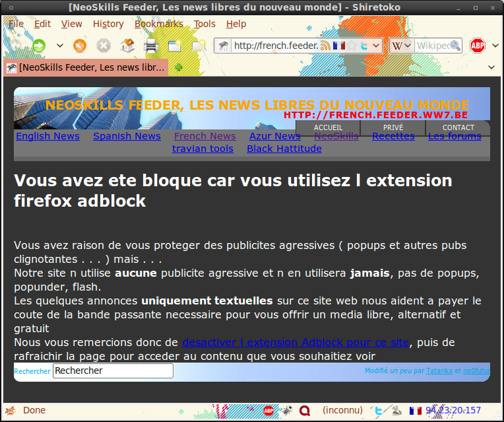Screen dimensions: 504x422
Task: Follow the Black Hattitude link
Action: coord(284,149)
